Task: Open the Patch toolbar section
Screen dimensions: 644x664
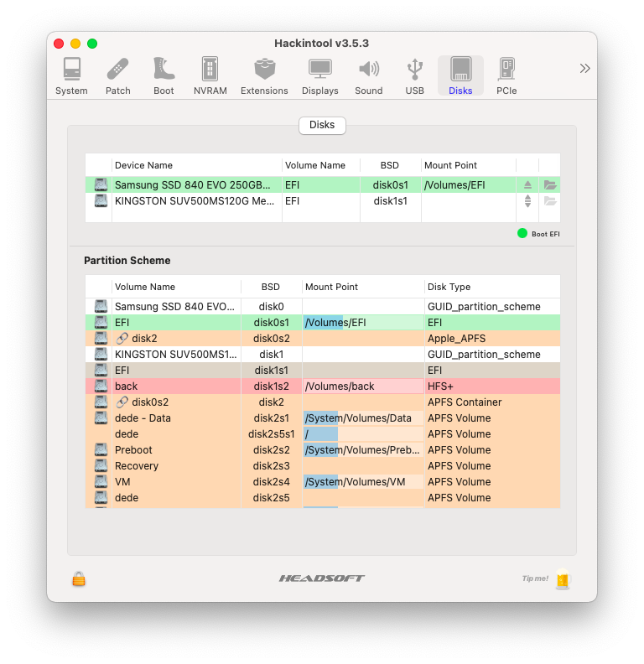Action: pos(117,76)
